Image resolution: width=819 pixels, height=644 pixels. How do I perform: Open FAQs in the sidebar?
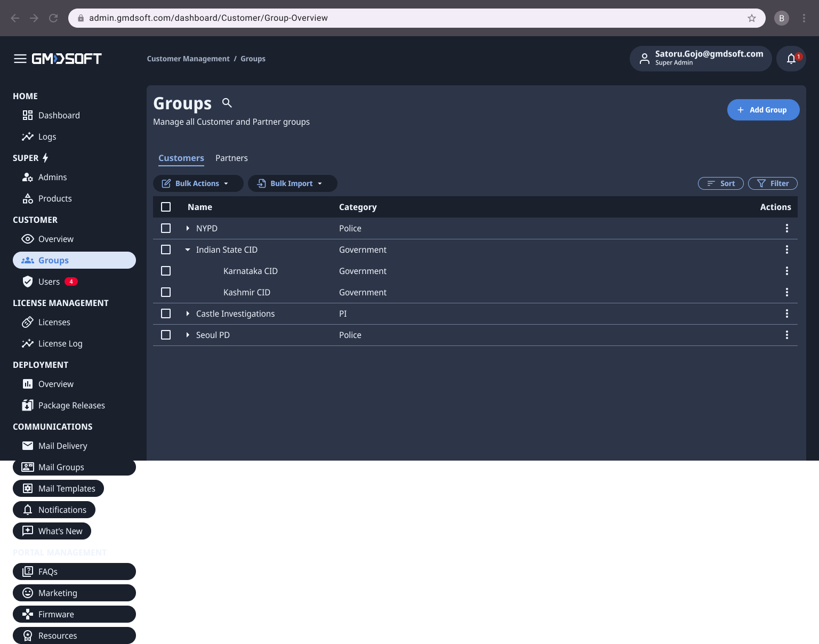[74, 571]
